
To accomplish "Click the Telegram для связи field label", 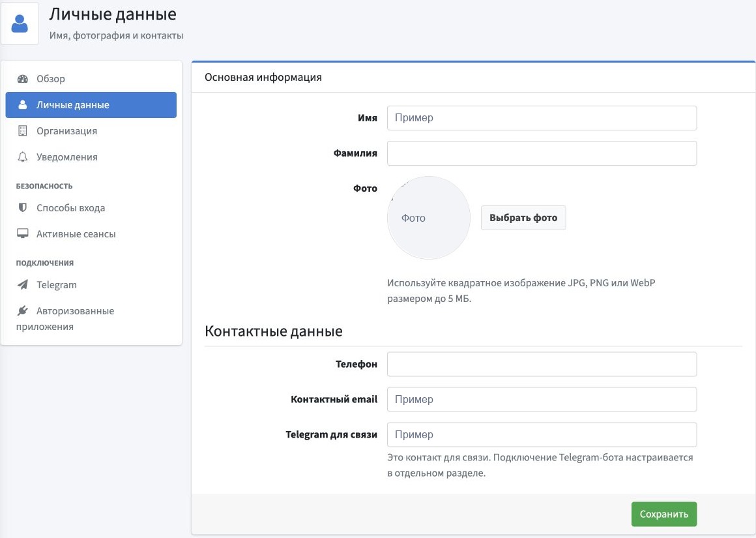I will (332, 435).
